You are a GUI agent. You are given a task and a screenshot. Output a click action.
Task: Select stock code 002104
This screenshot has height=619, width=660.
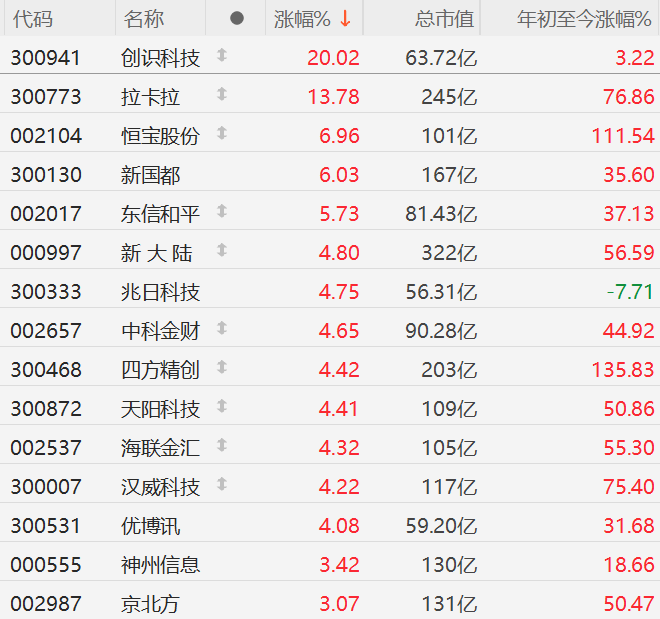[46, 136]
